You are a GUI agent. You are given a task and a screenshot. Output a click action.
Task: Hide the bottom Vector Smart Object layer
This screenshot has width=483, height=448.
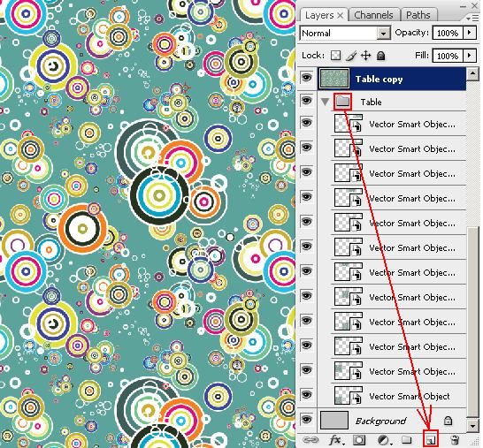pos(306,394)
